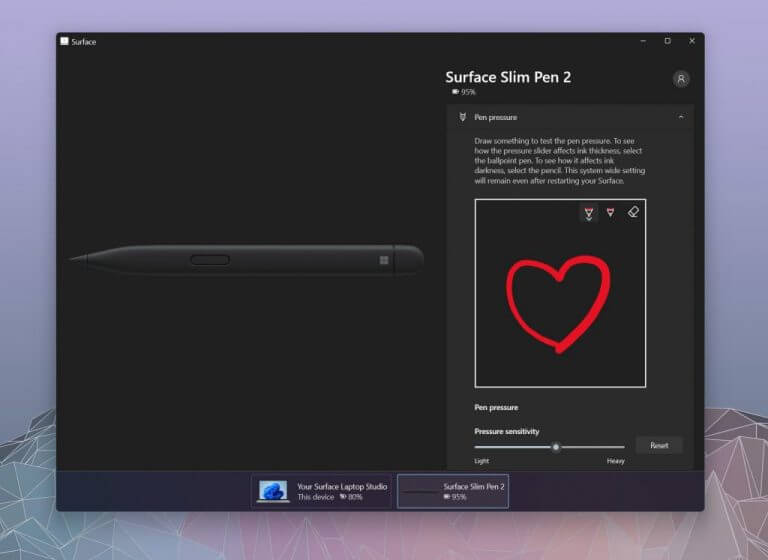Click the Pressure sensitivity label
The width and height of the screenshot is (768, 560).
pyautogui.click(x=506, y=432)
